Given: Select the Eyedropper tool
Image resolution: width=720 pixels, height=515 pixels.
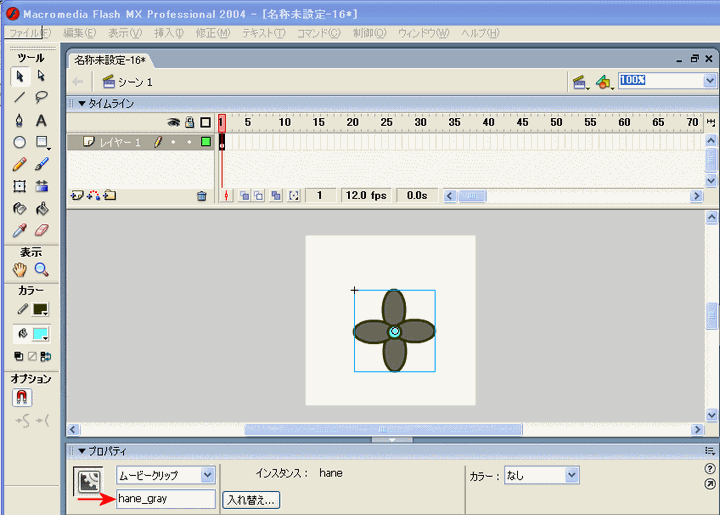Looking at the screenshot, I should click(x=20, y=230).
